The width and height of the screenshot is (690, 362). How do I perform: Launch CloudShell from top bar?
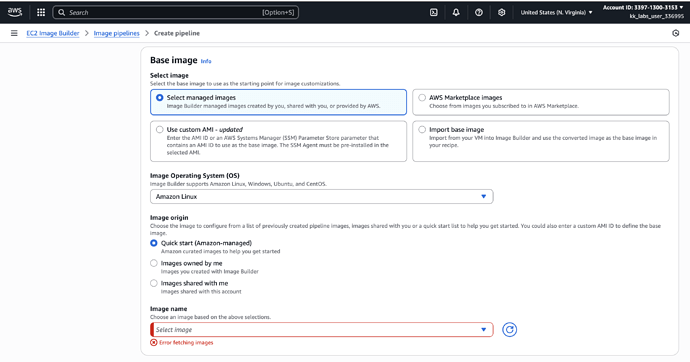(x=433, y=12)
